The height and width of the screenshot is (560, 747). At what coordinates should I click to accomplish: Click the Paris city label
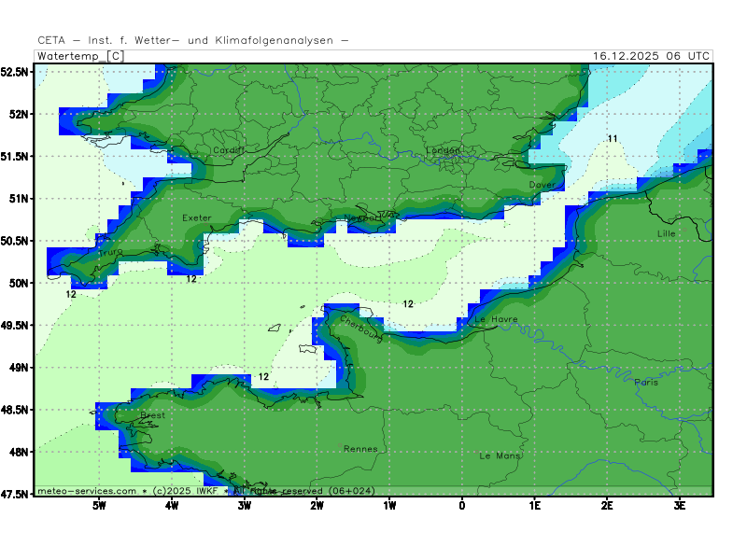pos(645,383)
